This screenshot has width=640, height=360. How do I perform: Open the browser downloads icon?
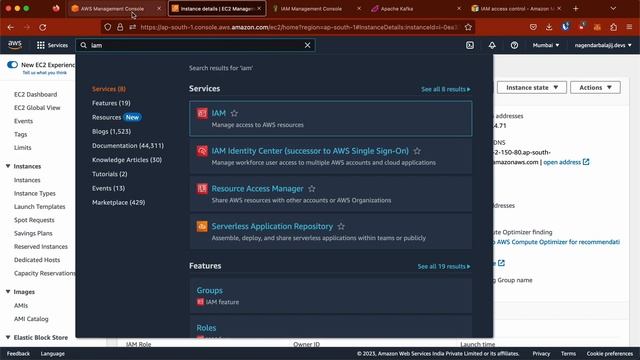pyautogui.click(x=549, y=27)
